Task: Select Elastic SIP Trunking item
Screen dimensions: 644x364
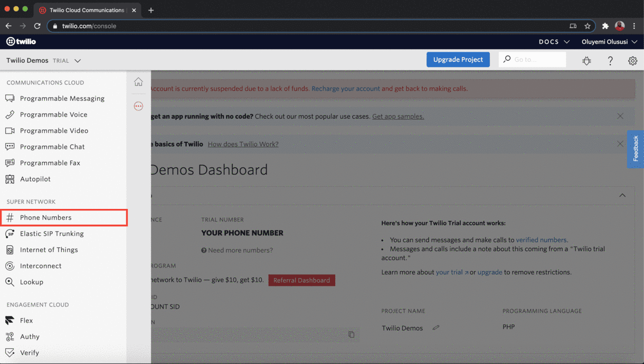Action: coord(52,234)
